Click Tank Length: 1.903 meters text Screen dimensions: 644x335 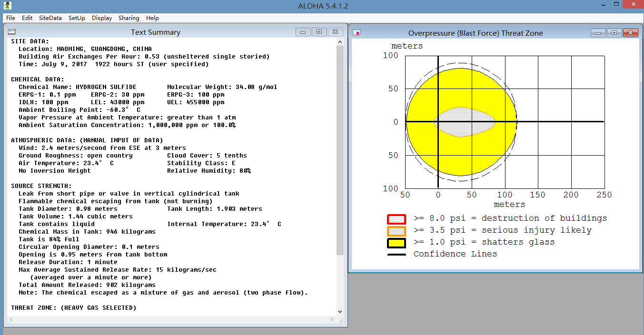pyautogui.click(x=215, y=209)
